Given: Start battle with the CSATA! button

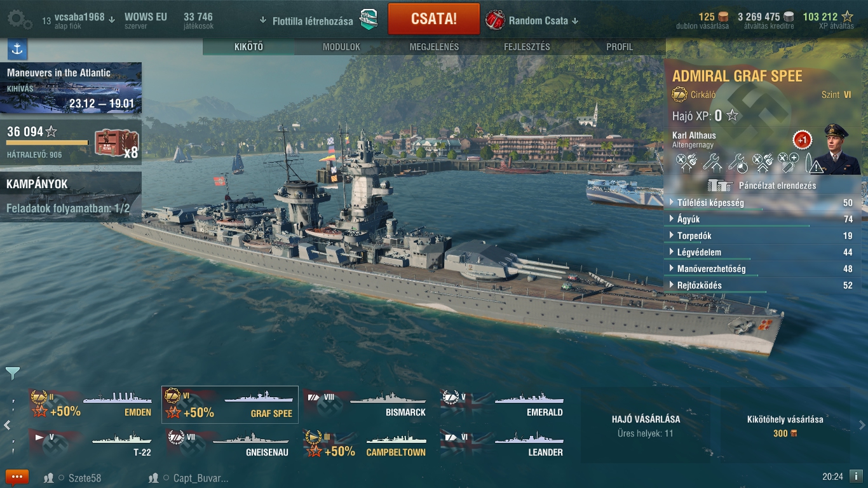Looking at the screenshot, I should pyautogui.click(x=433, y=19).
